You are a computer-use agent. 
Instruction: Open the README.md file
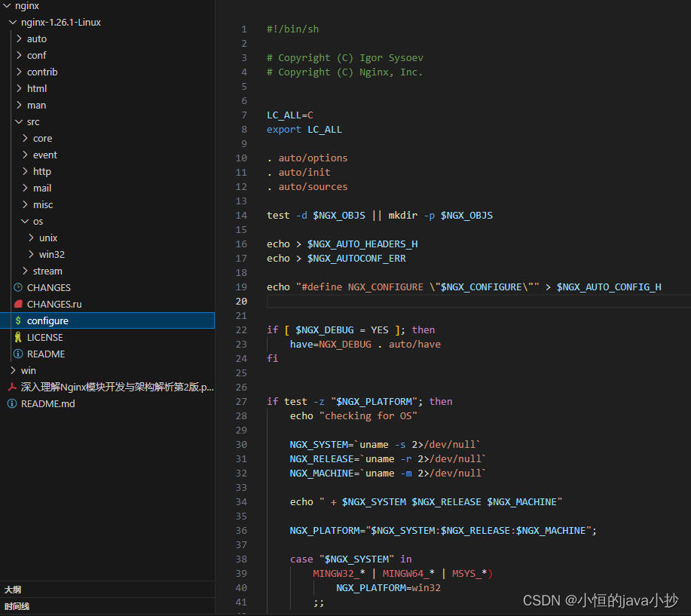coord(48,403)
